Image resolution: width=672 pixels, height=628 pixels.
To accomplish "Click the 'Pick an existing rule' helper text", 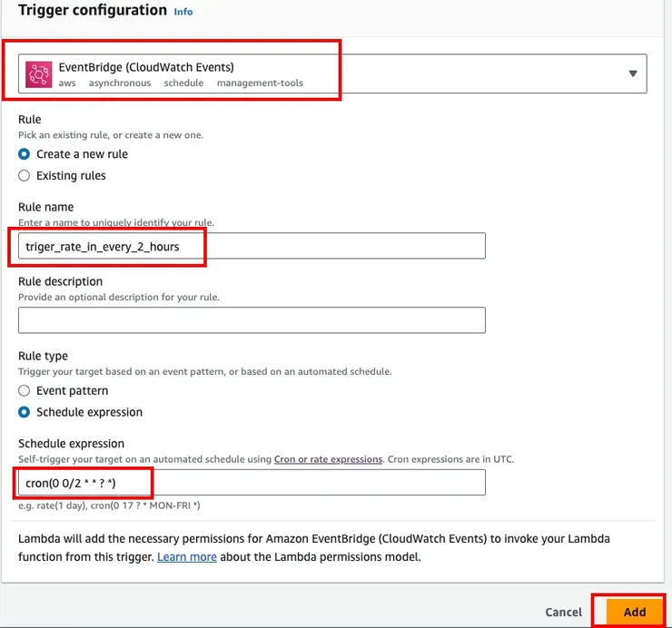I will click(x=111, y=135).
